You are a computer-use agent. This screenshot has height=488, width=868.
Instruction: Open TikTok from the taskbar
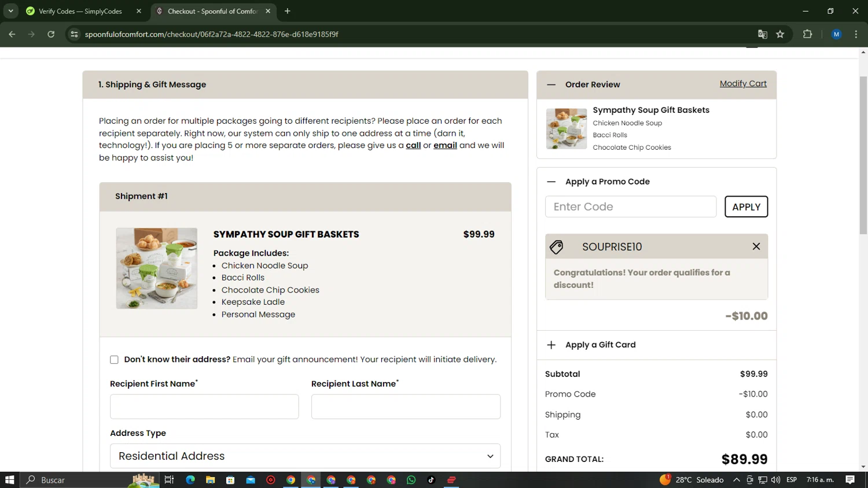click(431, 480)
